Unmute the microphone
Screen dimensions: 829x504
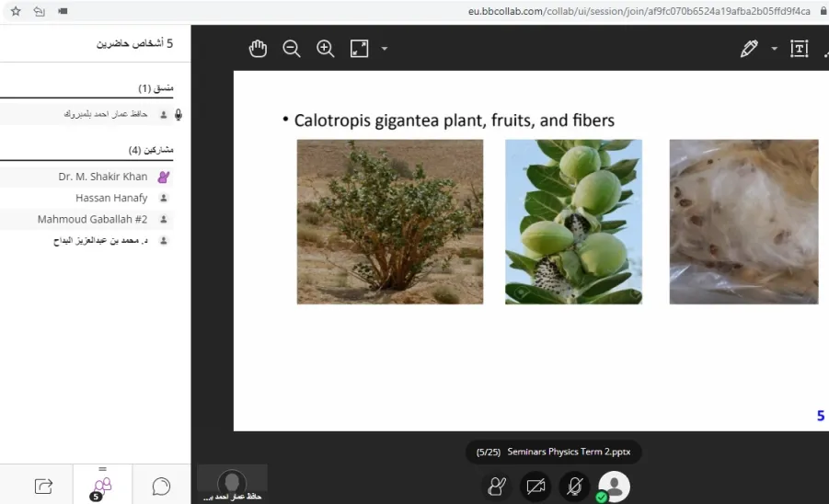(575, 486)
